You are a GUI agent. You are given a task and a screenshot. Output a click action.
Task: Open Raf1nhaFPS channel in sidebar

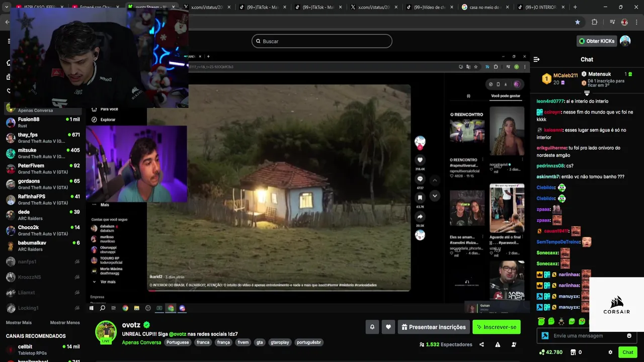tap(43, 200)
